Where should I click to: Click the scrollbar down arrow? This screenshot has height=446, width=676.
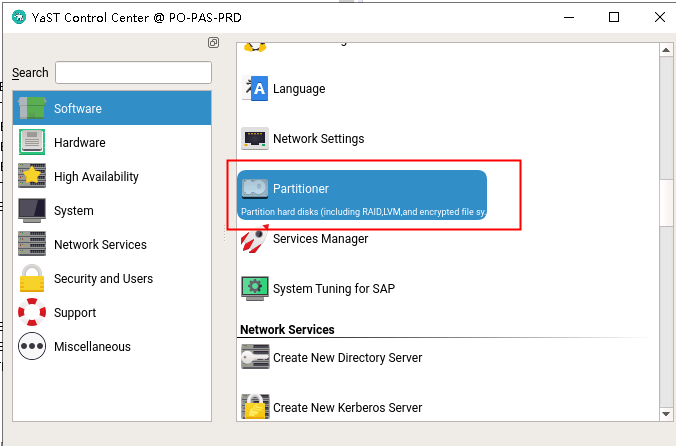666,414
